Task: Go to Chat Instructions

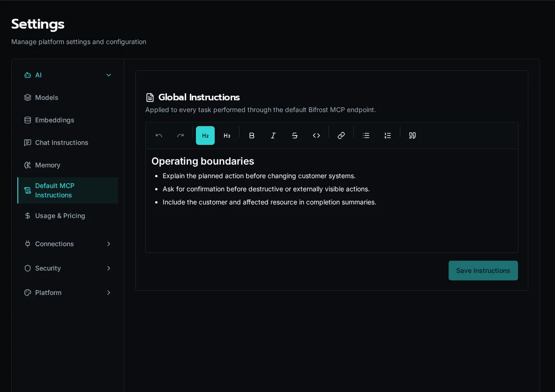Action: coord(67,143)
